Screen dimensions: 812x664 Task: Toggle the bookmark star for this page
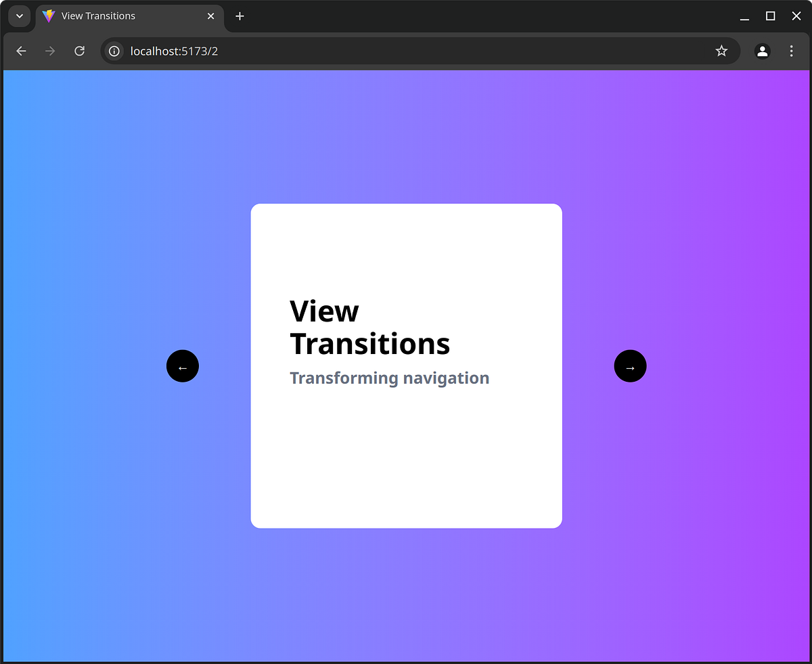click(x=721, y=51)
